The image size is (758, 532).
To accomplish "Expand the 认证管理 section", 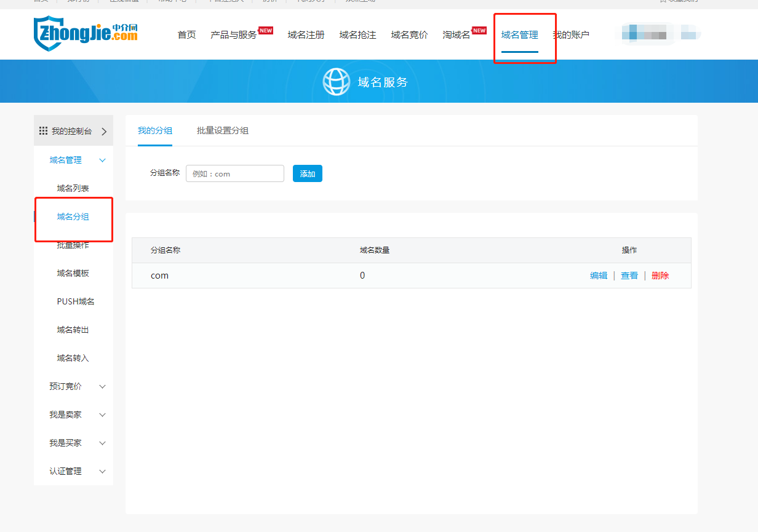I will pos(102,472).
